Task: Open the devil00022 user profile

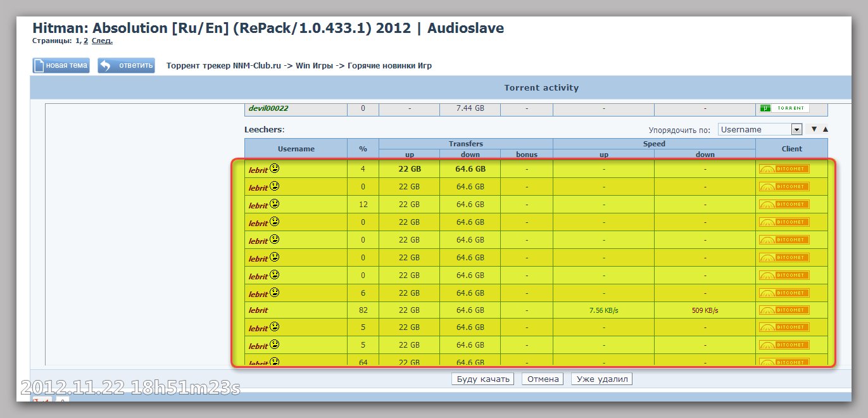Action: tap(268, 108)
